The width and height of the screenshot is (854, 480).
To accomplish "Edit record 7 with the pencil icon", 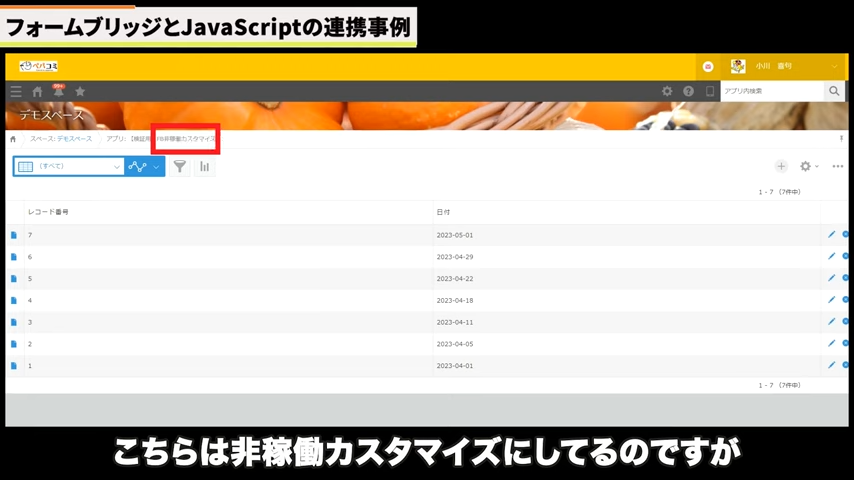I will 831,234.
